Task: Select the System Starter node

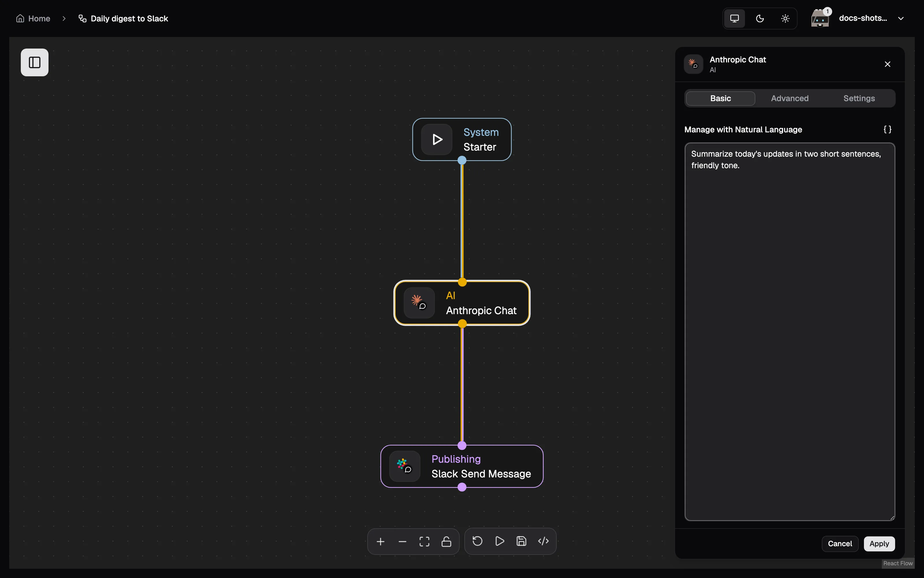Action: (x=462, y=140)
